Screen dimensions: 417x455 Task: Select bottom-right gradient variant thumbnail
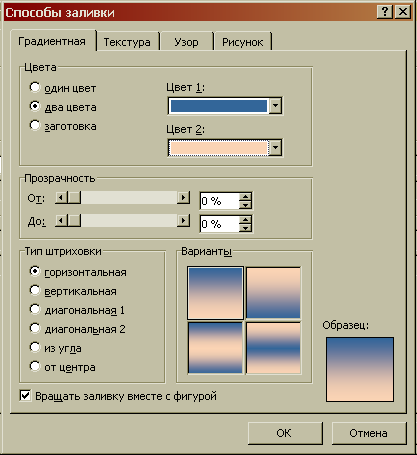(273, 348)
